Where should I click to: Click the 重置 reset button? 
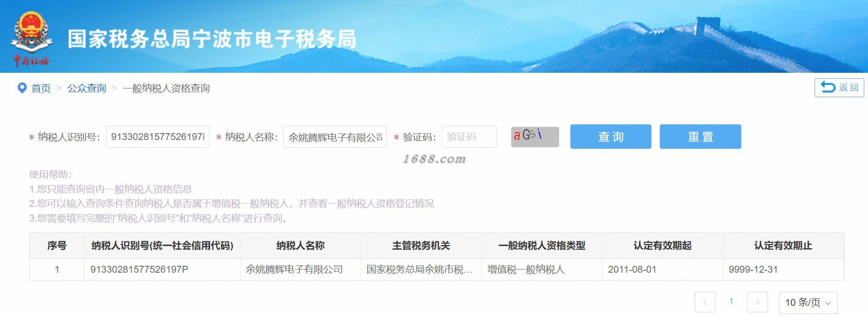(700, 136)
